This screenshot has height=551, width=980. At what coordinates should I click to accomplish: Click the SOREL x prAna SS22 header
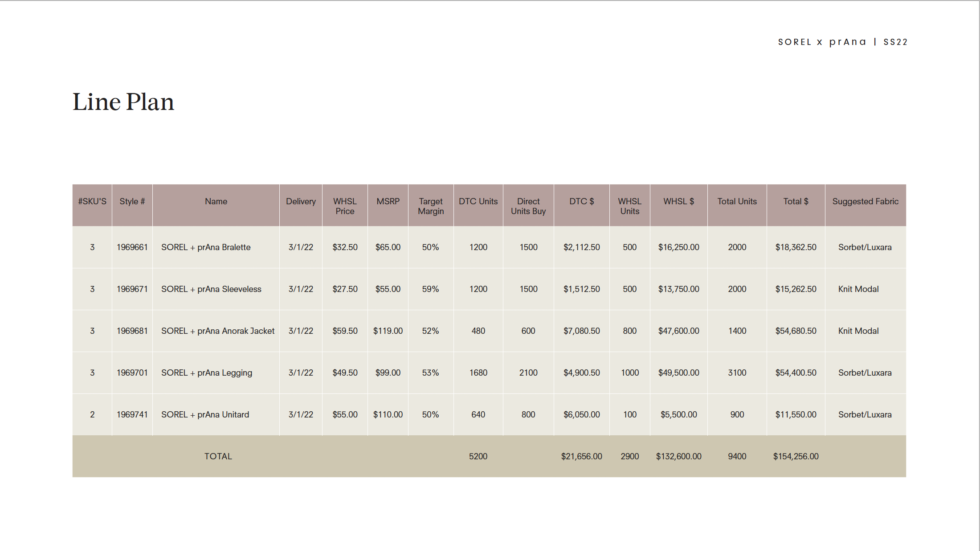point(842,42)
